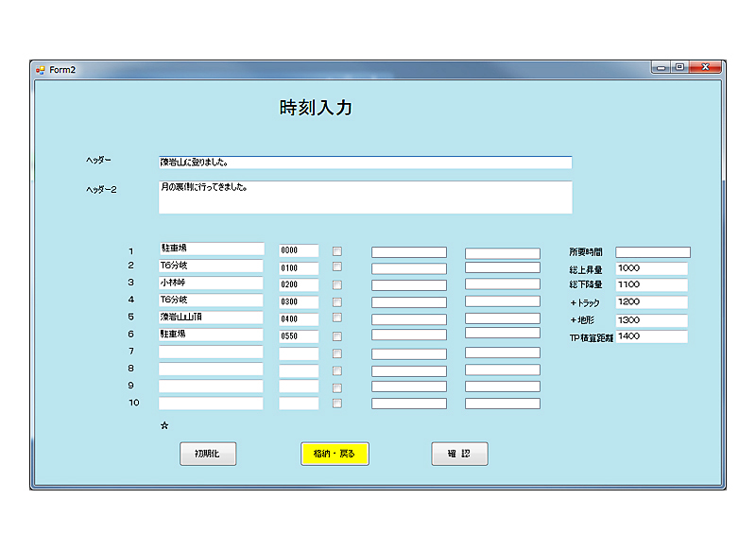The width and height of the screenshot is (756, 550).
Task: Select the 小林峠 name field in row 3
Action: [211, 283]
